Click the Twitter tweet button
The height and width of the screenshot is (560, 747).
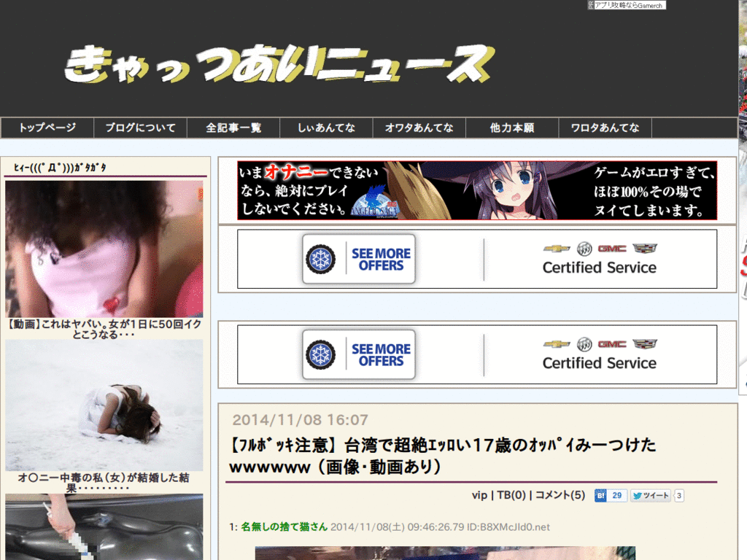651,495
